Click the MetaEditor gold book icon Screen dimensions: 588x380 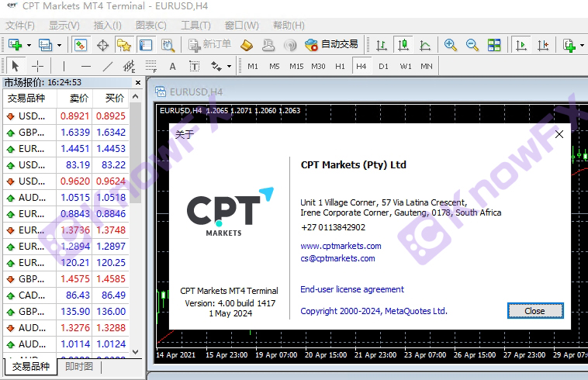click(x=247, y=45)
